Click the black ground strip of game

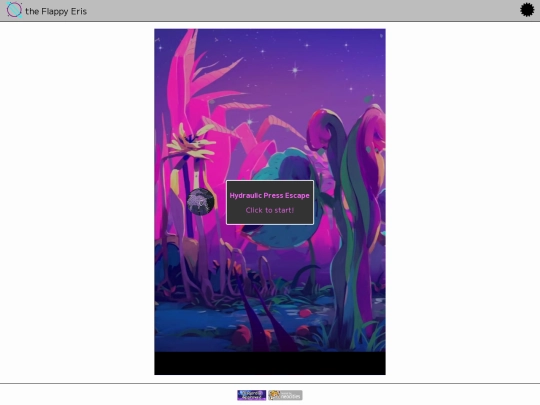click(x=270, y=363)
